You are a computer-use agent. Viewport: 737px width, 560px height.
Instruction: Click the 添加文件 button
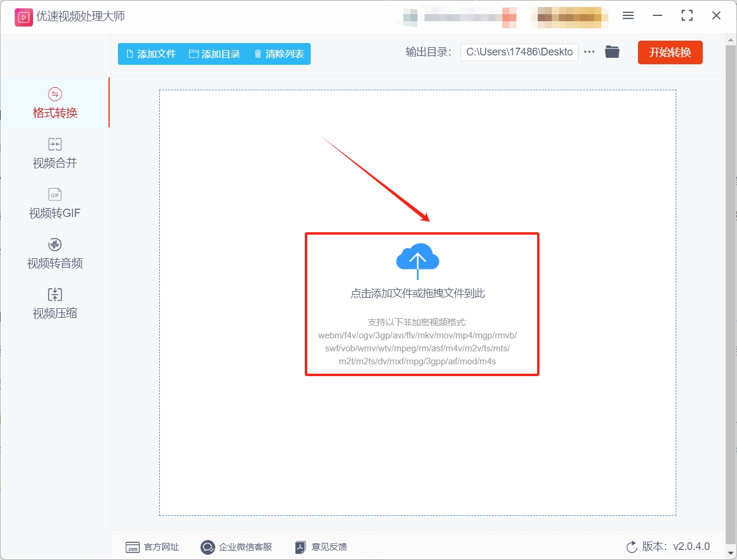coord(151,54)
